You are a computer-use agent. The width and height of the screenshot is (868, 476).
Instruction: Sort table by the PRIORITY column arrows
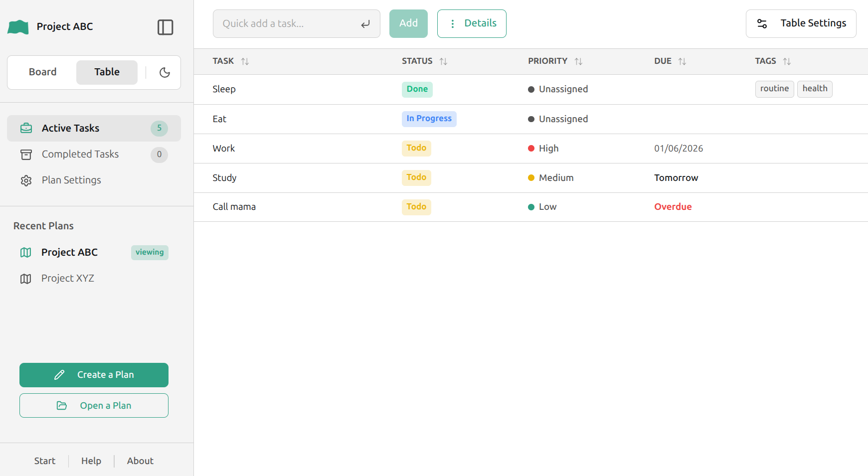578,61
